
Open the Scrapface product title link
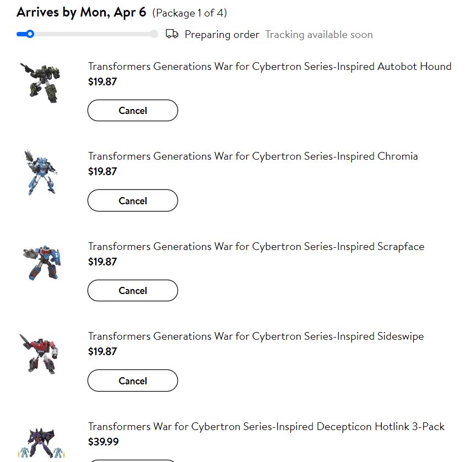pos(256,247)
